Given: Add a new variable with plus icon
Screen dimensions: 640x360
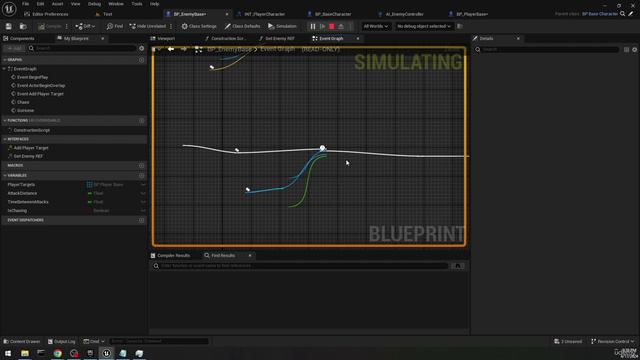Looking at the screenshot, I should tap(142, 176).
